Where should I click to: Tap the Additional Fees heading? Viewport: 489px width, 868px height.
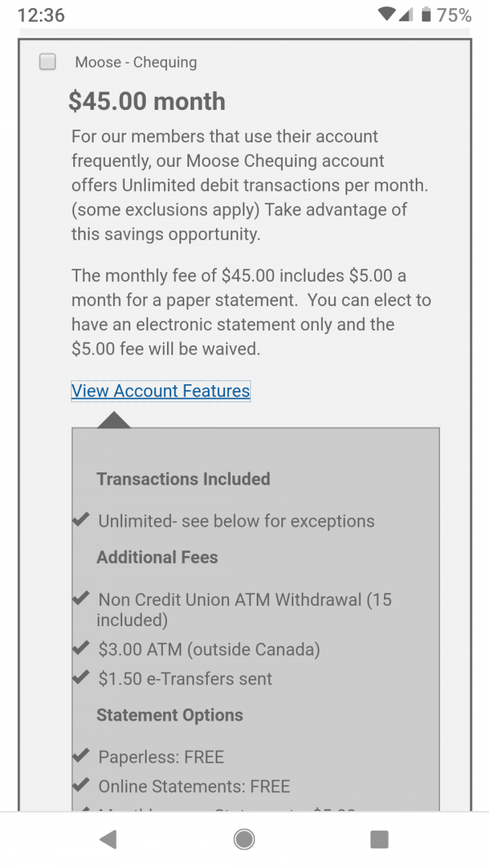click(157, 558)
